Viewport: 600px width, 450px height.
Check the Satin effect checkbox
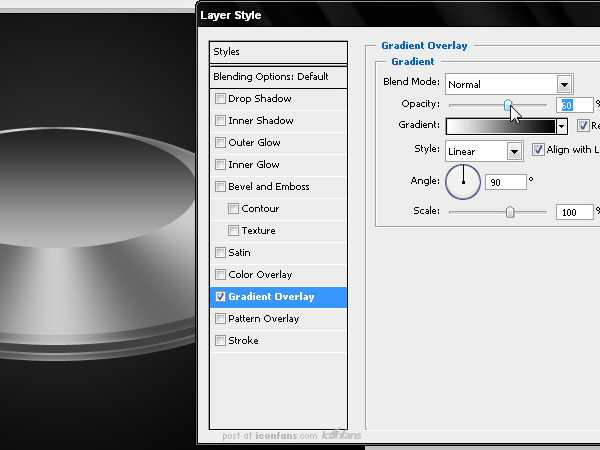point(220,253)
